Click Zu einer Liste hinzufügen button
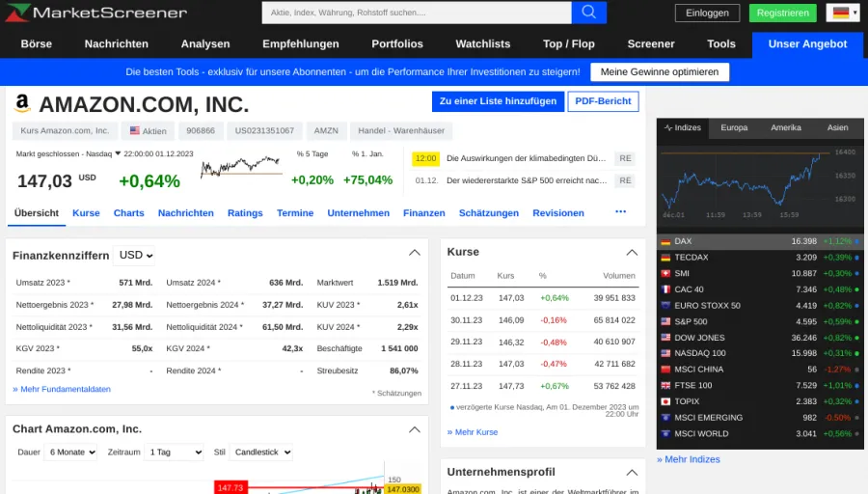868x494 pixels. [498, 101]
